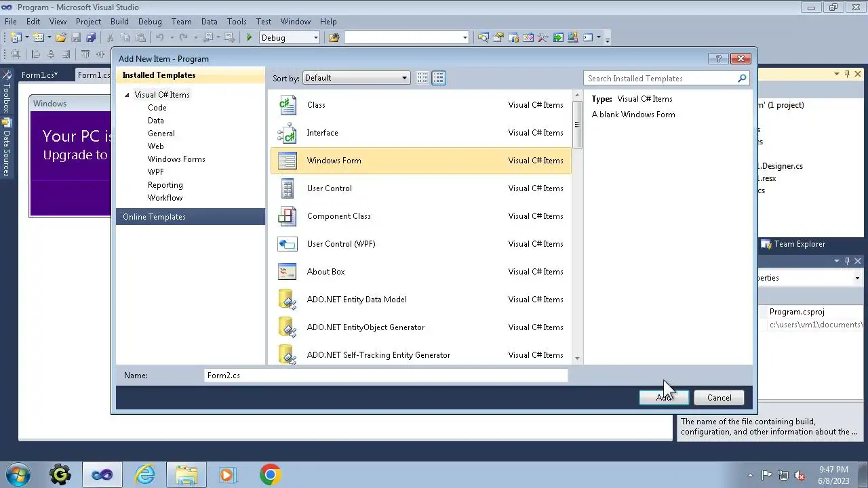Click the Add New Item toolbar icon

[39, 38]
